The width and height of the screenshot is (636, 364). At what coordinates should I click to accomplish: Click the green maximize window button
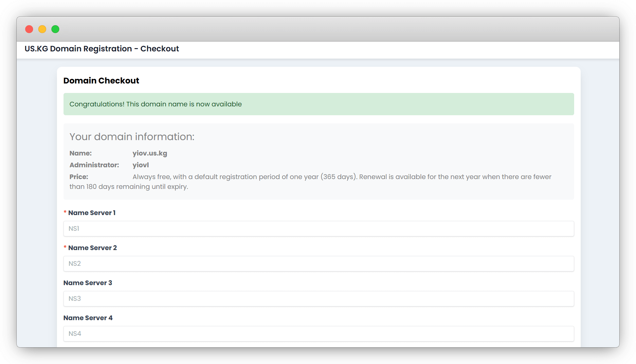point(55,29)
